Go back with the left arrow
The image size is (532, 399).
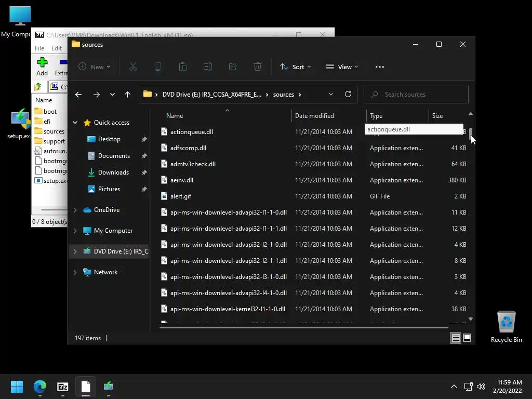(78, 95)
